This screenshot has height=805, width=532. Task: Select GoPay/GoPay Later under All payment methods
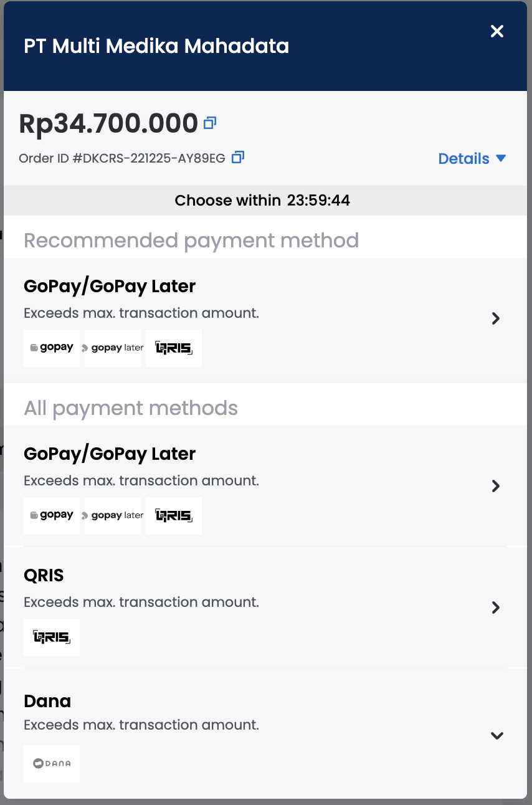265,486
